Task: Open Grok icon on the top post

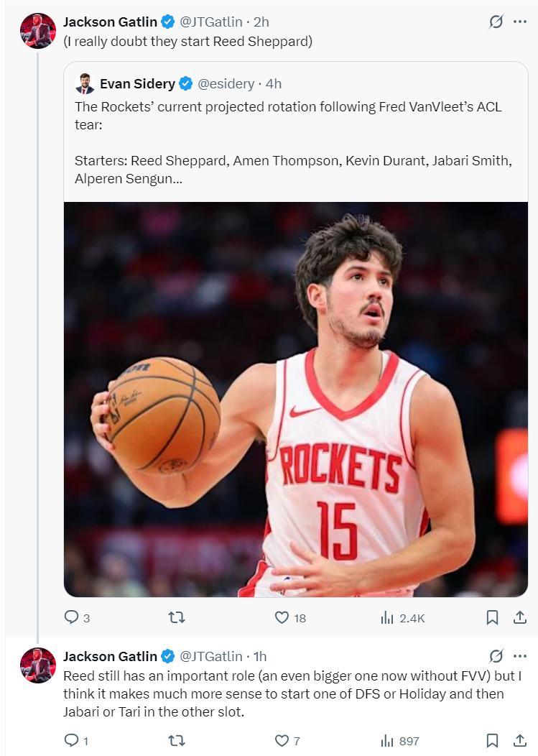Action: tap(496, 22)
